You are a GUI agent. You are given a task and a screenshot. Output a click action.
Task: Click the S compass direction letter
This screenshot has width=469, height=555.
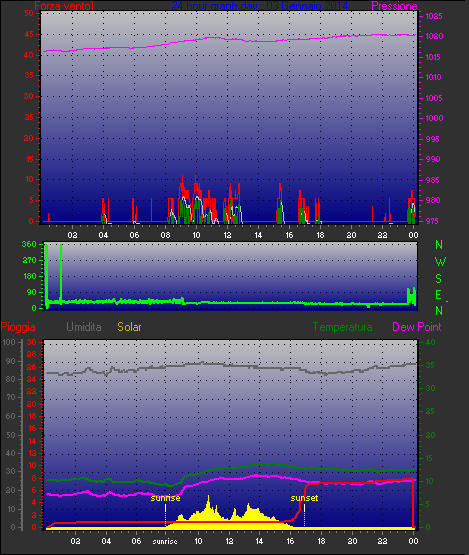(x=439, y=279)
